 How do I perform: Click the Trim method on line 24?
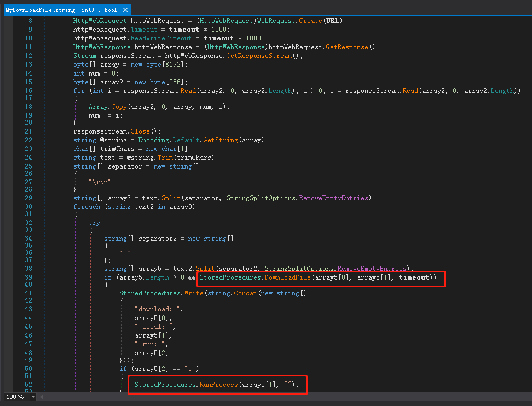pos(165,158)
